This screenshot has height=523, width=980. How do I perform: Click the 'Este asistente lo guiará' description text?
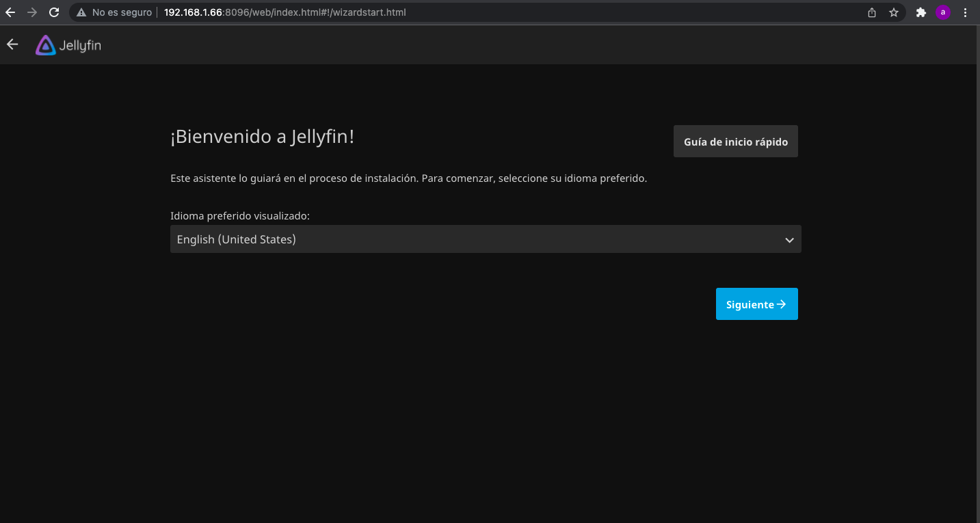pyautogui.click(x=408, y=178)
